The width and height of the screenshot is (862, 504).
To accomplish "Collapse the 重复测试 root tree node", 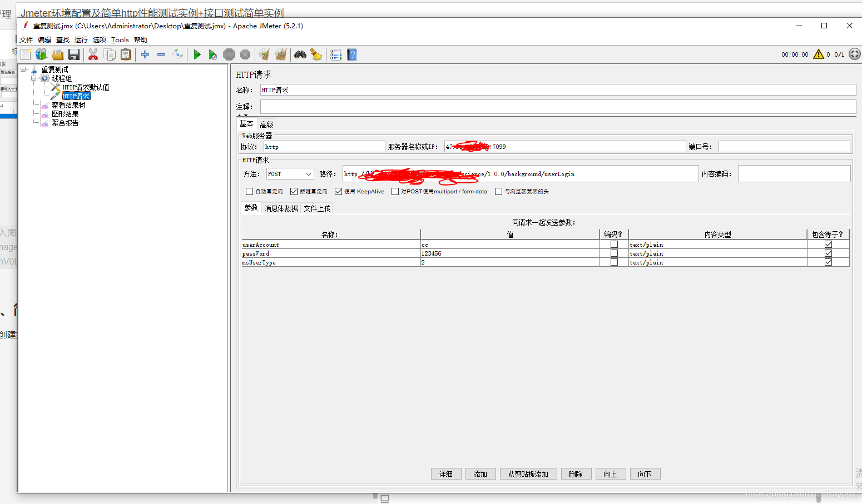I will (23, 69).
